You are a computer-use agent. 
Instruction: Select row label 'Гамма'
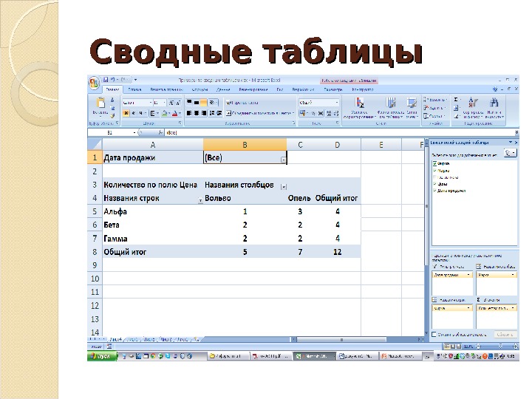click(x=153, y=239)
